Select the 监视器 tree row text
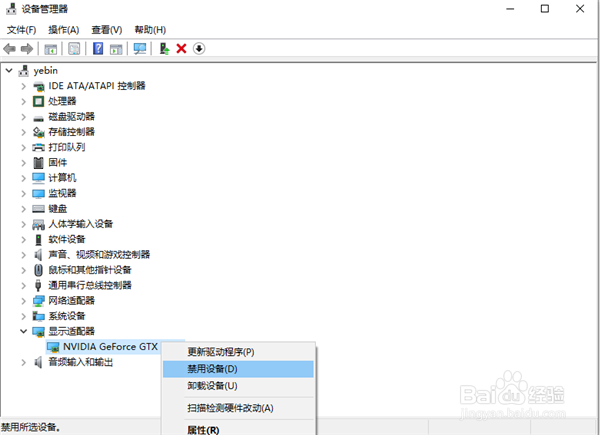600x435 pixels. [x=62, y=193]
